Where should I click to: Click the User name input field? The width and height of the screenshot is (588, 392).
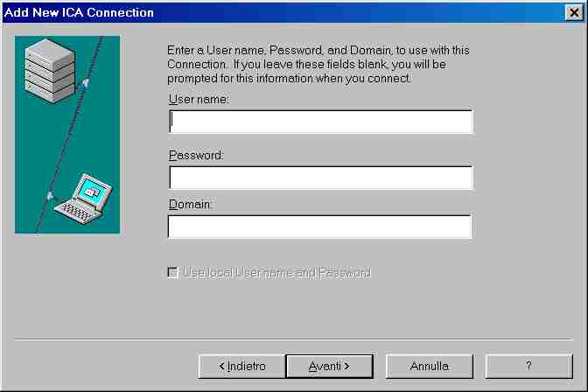coord(320,121)
